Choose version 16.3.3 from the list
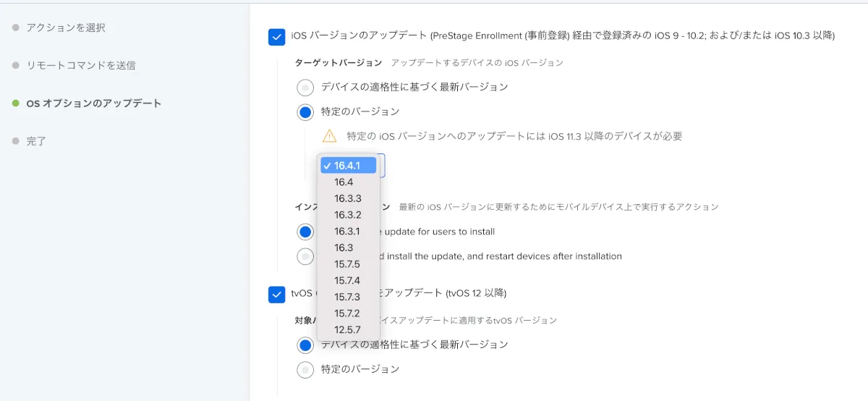 coord(348,198)
